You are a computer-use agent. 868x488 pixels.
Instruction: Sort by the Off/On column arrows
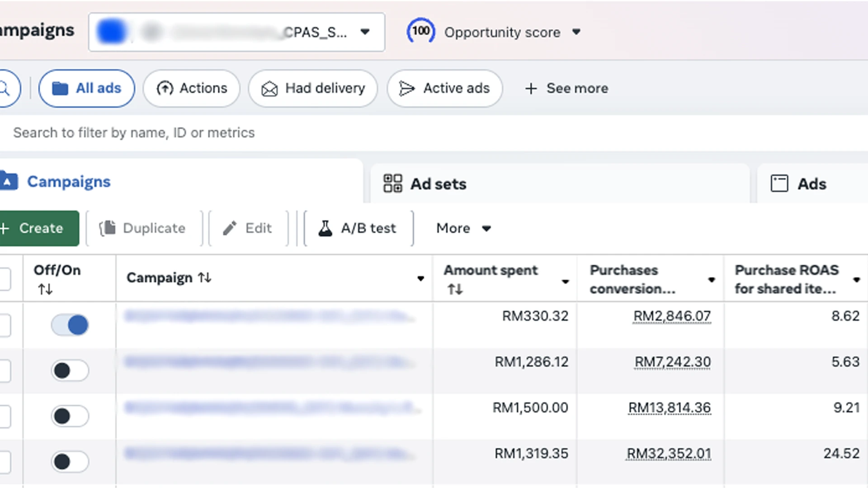(45, 289)
